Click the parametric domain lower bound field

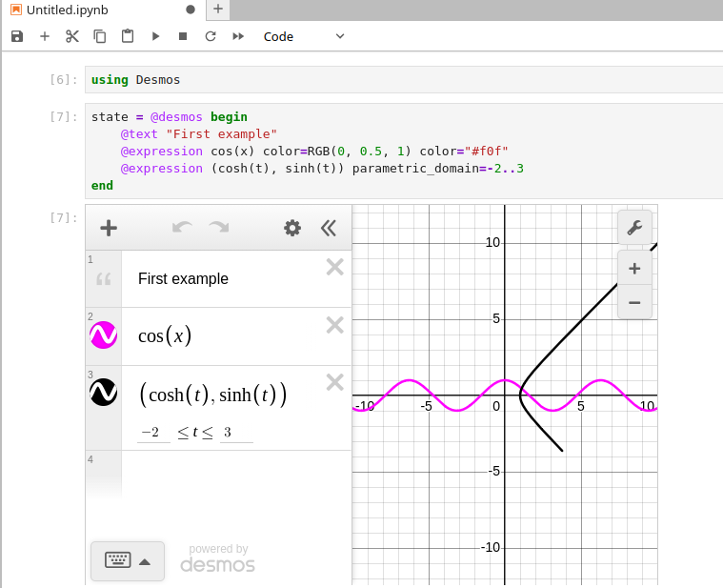[x=152, y=433]
